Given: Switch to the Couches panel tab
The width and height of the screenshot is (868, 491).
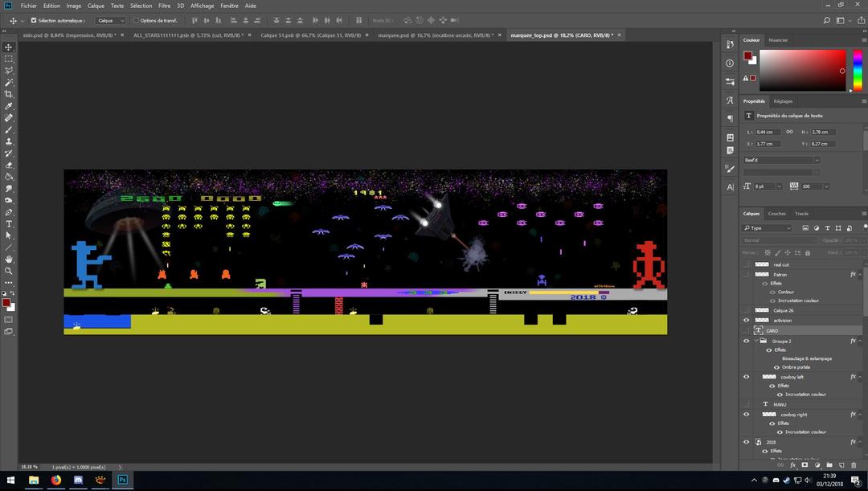Looking at the screenshot, I should (x=776, y=213).
